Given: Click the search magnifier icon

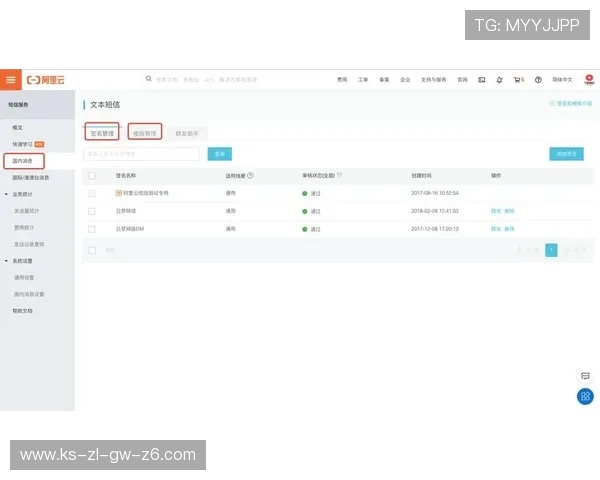Looking at the screenshot, I should [148, 79].
